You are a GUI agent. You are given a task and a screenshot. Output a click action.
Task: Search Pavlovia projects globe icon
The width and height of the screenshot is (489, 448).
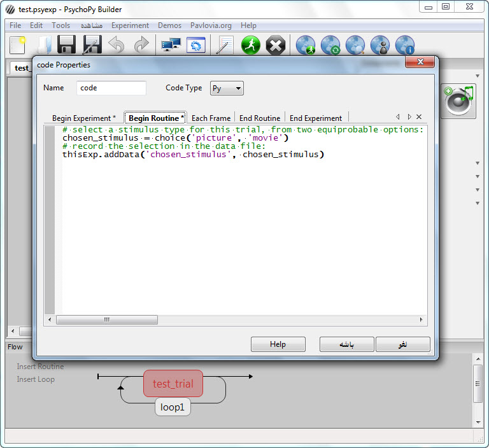[x=355, y=45]
